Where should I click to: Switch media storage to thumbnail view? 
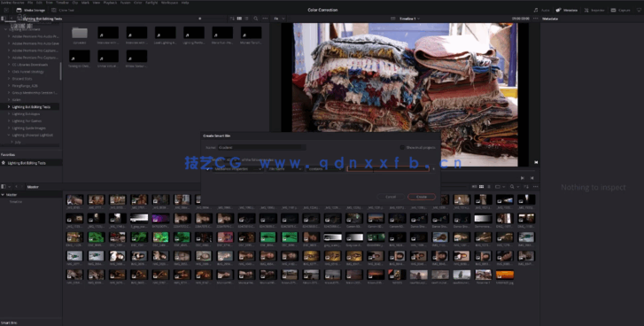pos(239,19)
